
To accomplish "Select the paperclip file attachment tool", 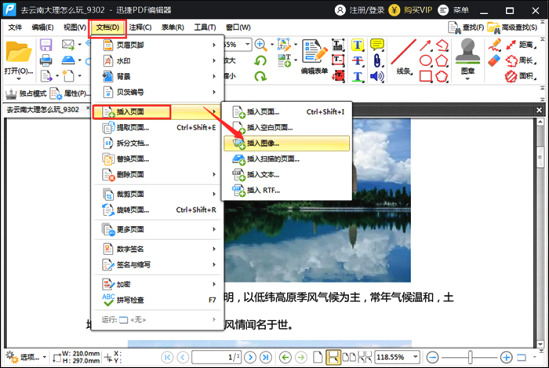I will tap(377, 61).
